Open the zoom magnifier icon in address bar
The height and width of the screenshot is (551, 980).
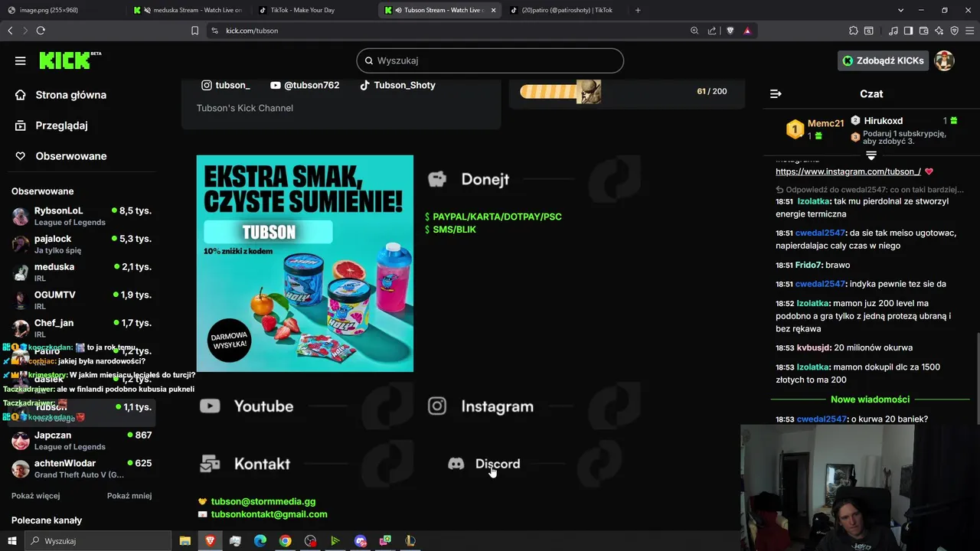point(694,31)
